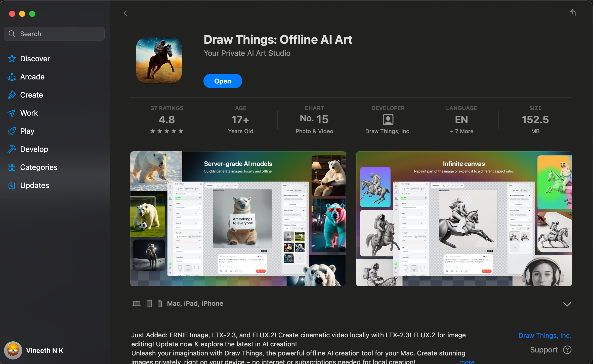Select the Work sidebar section
Image resolution: width=593 pixels, height=364 pixels.
click(29, 113)
